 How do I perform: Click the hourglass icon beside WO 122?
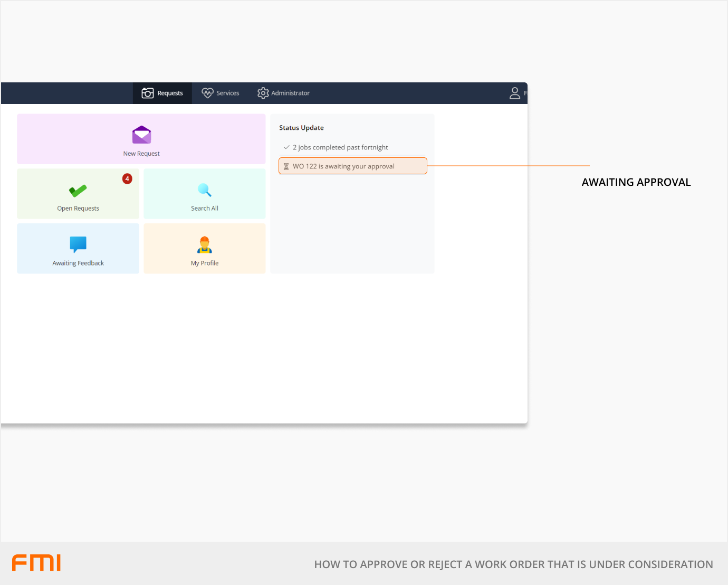click(x=286, y=166)
